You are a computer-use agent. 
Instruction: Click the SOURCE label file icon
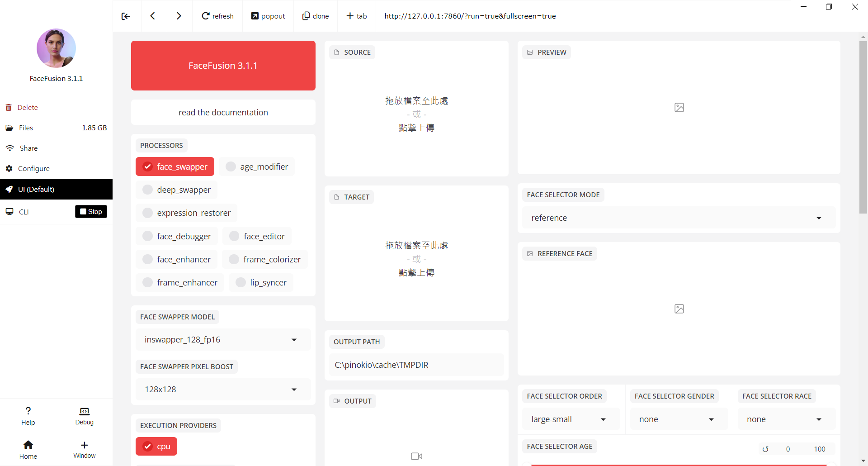pyautogui.click(x=336, y=52)
